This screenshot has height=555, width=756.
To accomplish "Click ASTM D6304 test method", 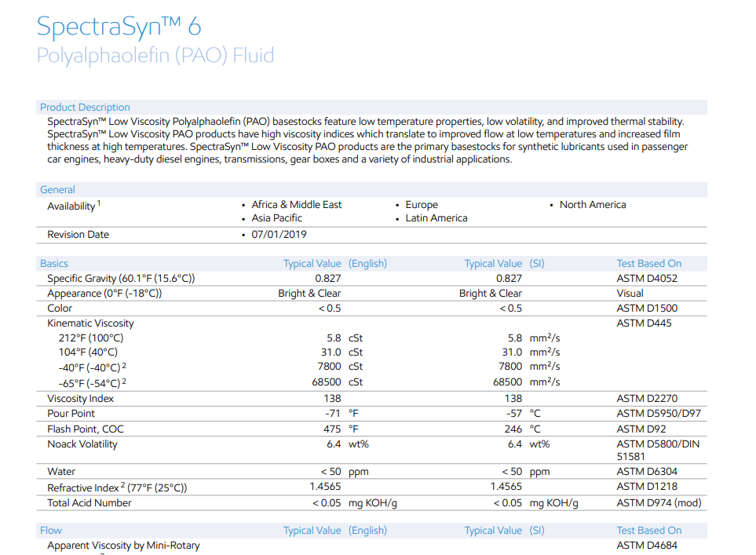I will point(647,472).
